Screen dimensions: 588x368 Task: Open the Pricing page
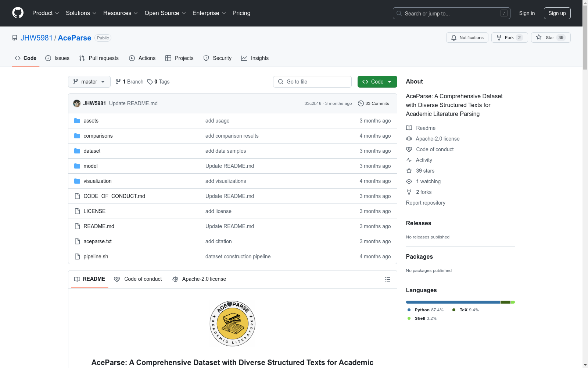(x=241, y=13)
